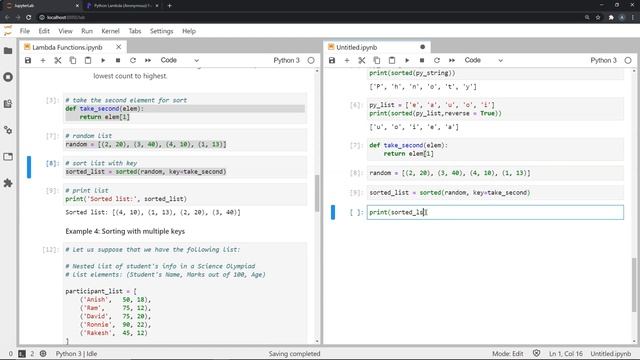Save Untitled notebook with disk icon

click(332, 60)
